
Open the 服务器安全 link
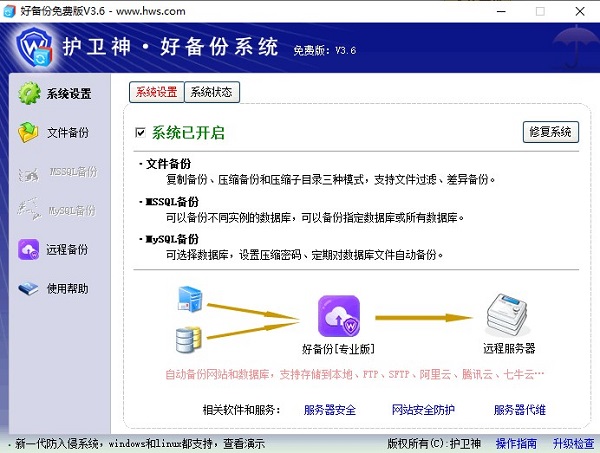point(331,410)
